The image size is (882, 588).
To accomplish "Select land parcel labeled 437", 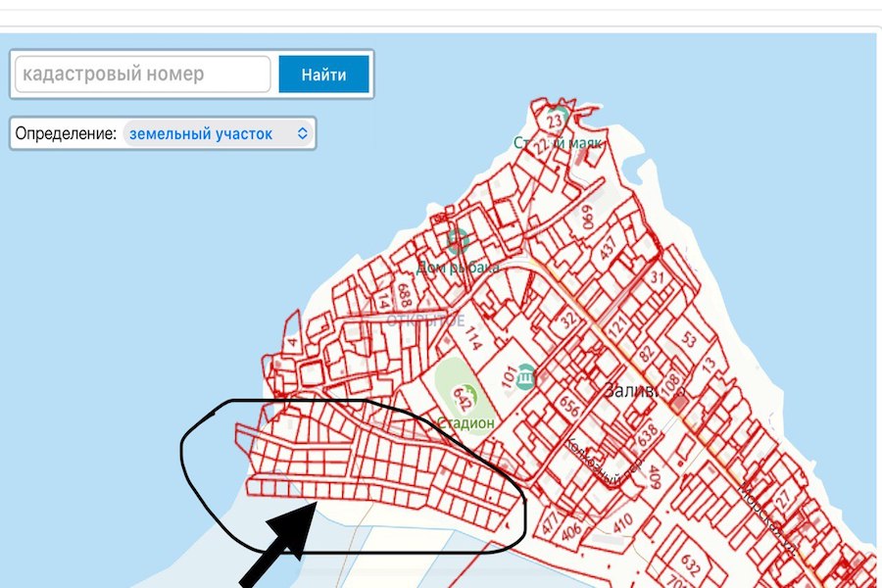I will pyautogui.click(x=609, y=249).
